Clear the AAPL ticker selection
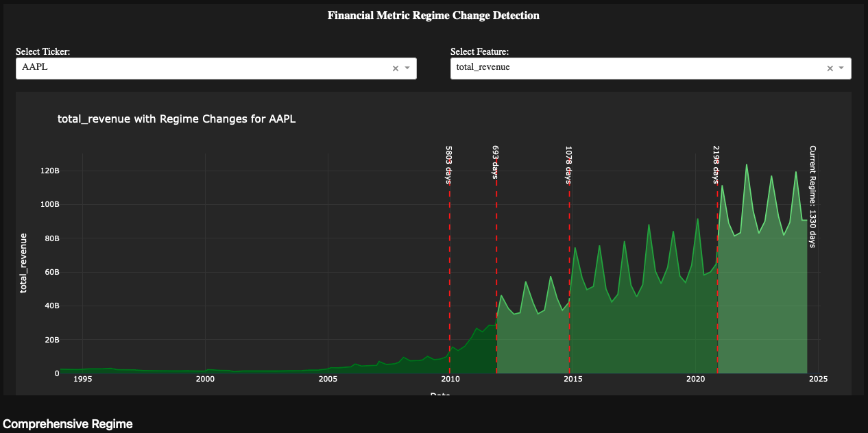This screenshot has width=868, height=433. (395, 69)
